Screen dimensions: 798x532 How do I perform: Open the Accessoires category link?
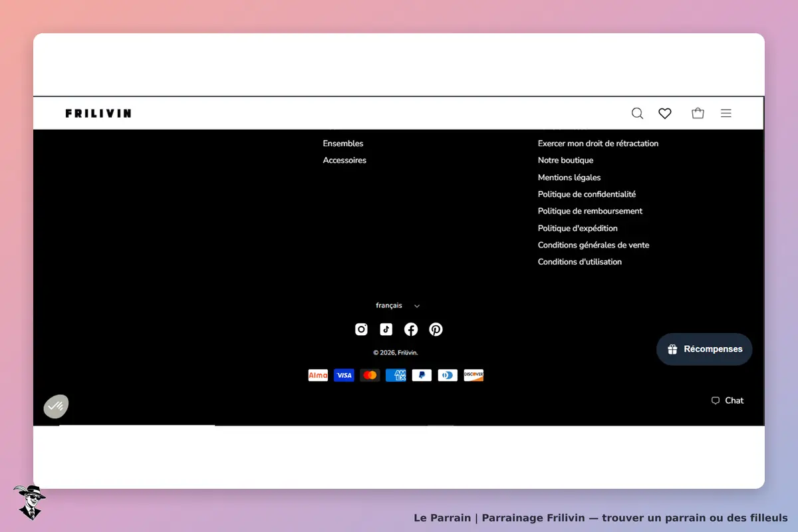344,160
